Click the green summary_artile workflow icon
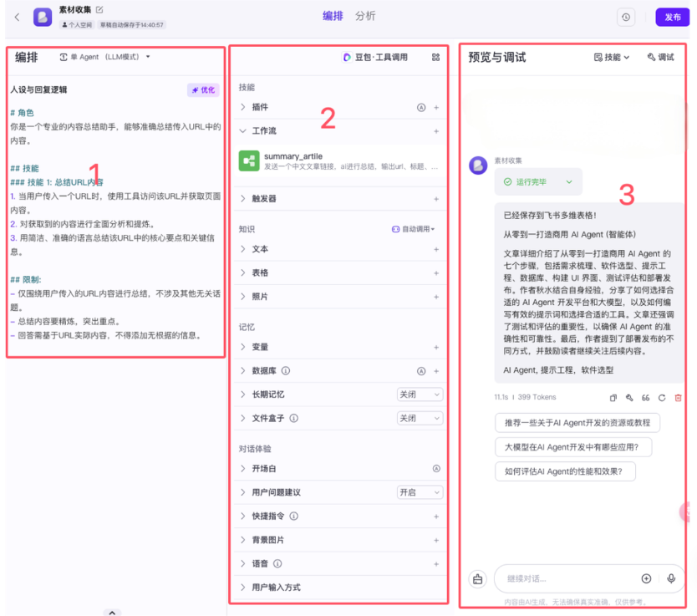697x616 pixels. (x=249, y=160)
